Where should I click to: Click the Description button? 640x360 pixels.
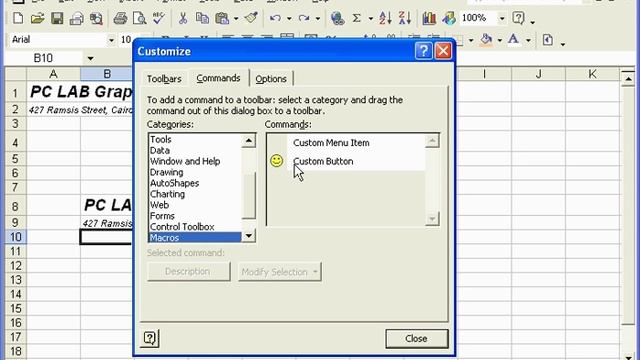(188, 271)
